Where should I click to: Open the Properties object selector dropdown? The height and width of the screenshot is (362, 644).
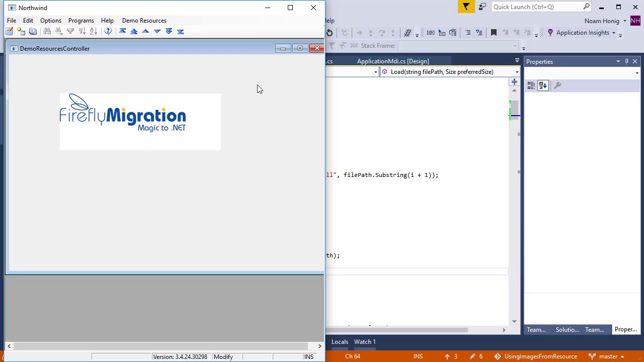[637, 73]
